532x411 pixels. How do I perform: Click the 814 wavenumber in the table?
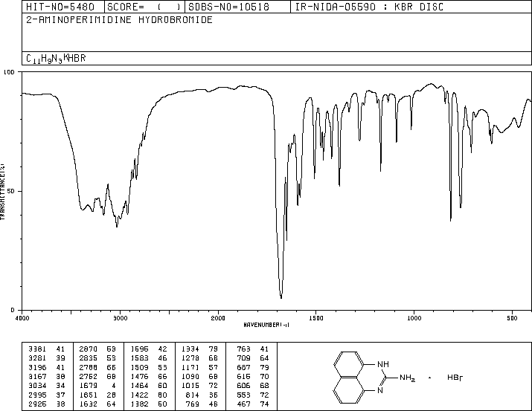[x=193, y=395]
